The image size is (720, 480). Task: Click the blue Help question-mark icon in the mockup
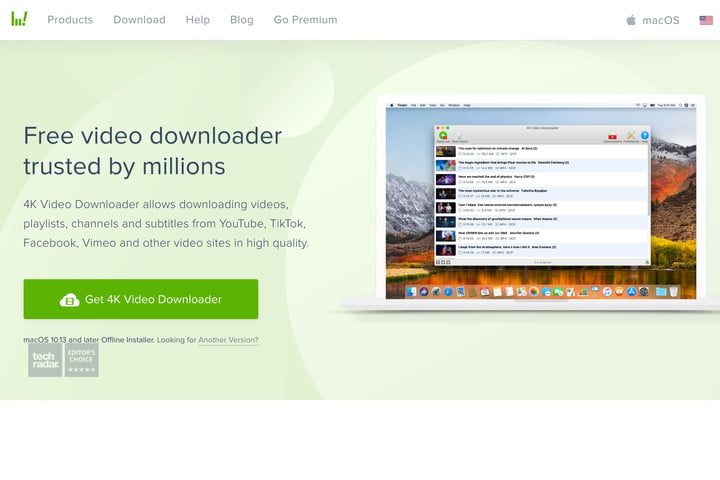(645, 136)
